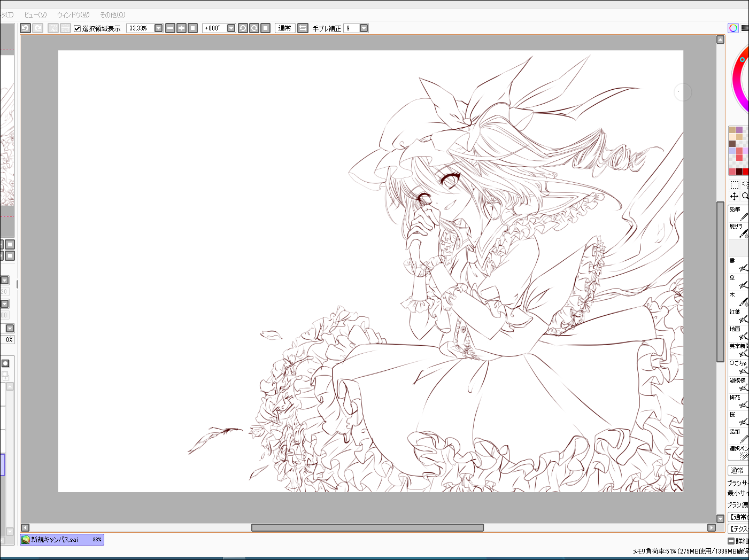Open the zoom percentage dropdown

click(158, 28)
